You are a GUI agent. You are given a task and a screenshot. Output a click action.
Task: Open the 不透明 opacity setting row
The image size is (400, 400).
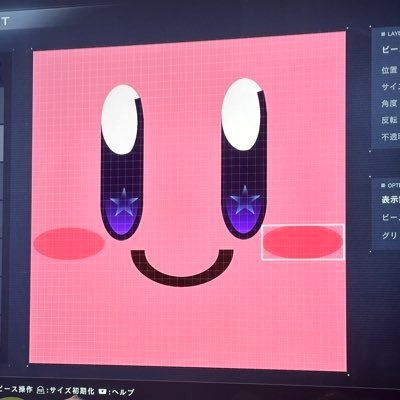390,137
